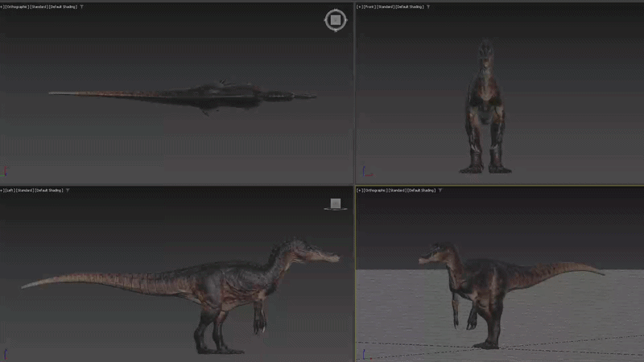Open the [+] menu in bottom-right viewport
Screen dimensions: 644x362
[x=359, y=191]
